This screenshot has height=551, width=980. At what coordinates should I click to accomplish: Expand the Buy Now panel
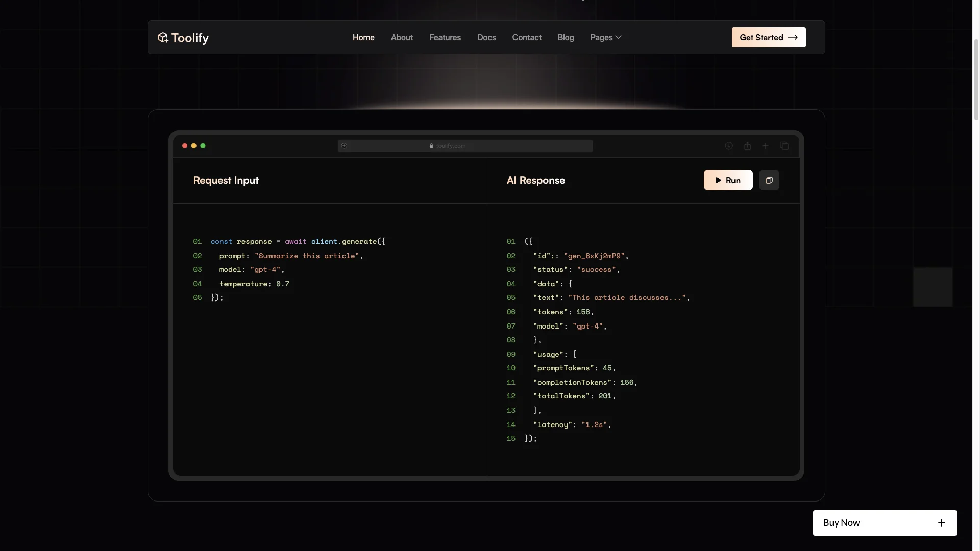(885, 523)
